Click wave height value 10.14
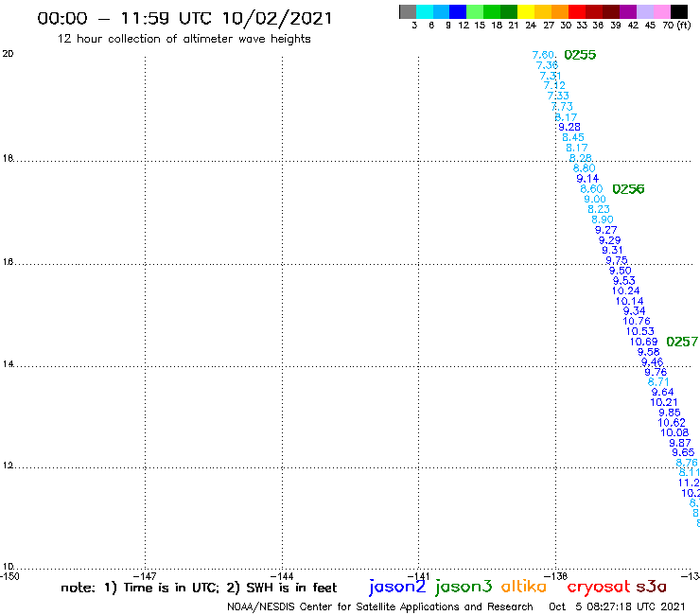The width and height of the screenshot is (700, 615). coord(629,302)
